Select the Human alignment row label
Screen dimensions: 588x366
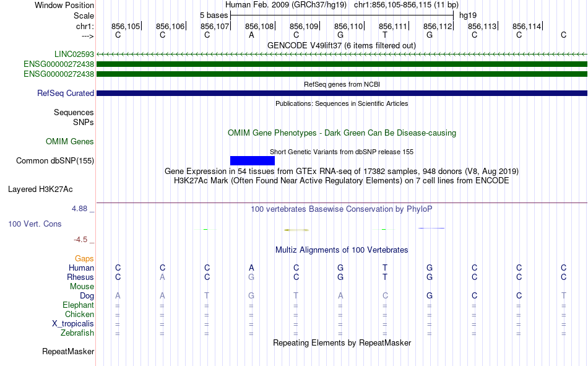(x=81, y=268)
